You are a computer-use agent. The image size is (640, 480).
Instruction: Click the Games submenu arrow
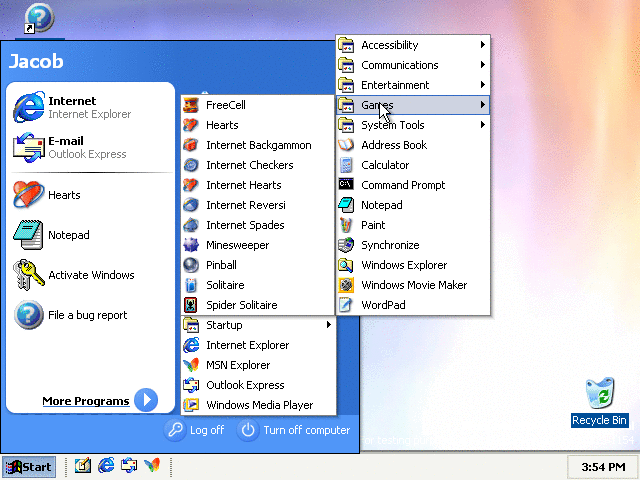[x=482, y=104]
